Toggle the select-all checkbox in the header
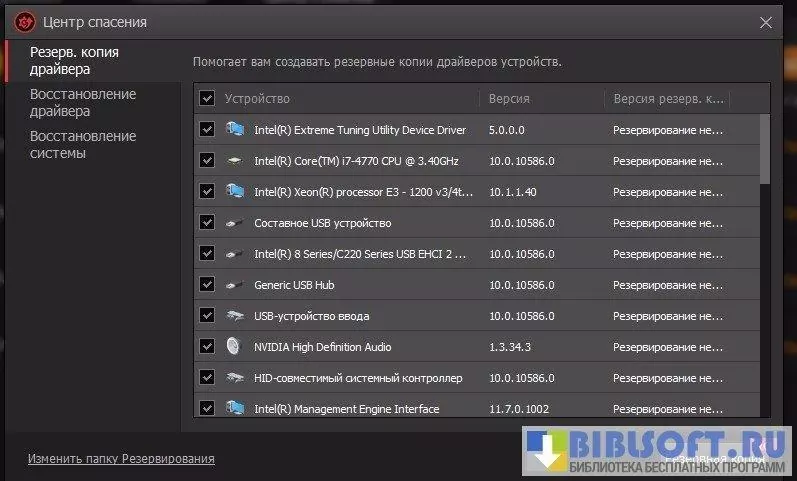 tap(207, 98)
